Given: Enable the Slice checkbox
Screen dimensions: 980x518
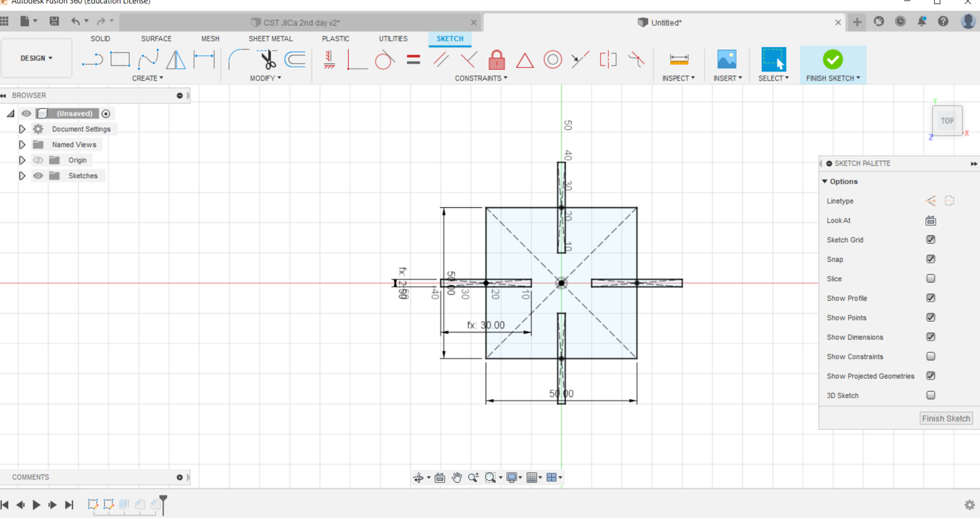Looking at the screenshot, I should (930, 279).
